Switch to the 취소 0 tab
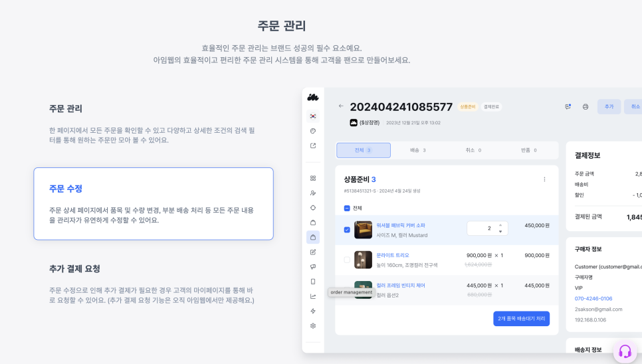 pyautogui.click(x=473, y=150)
